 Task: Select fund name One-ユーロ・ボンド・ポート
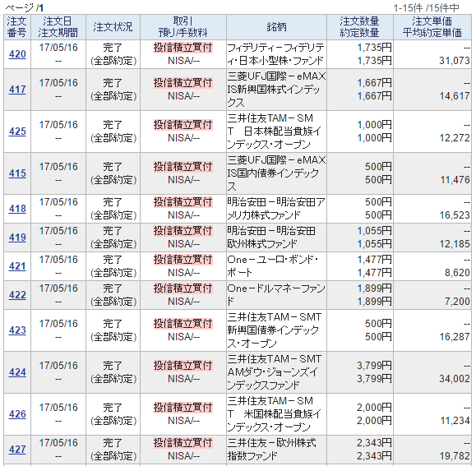273,266
